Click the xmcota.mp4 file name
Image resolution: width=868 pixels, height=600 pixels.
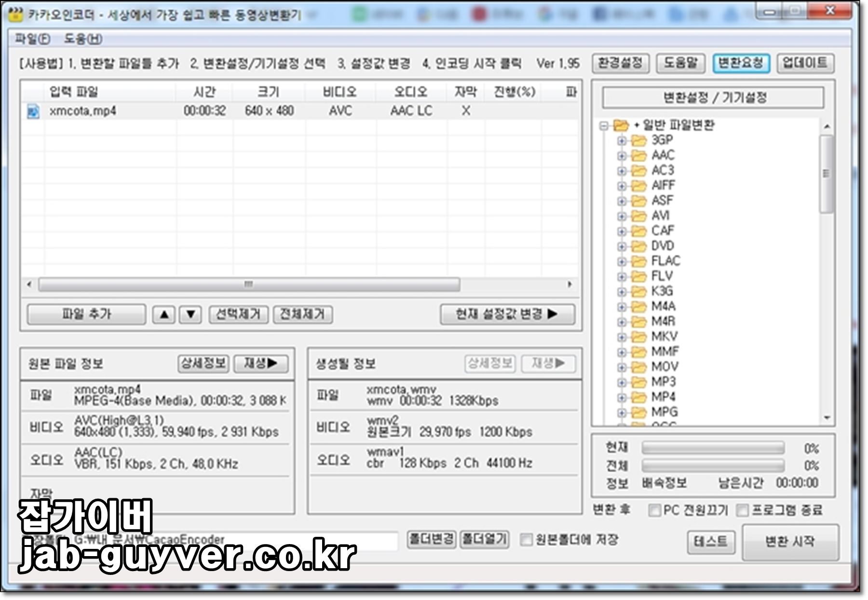(82, 111)
